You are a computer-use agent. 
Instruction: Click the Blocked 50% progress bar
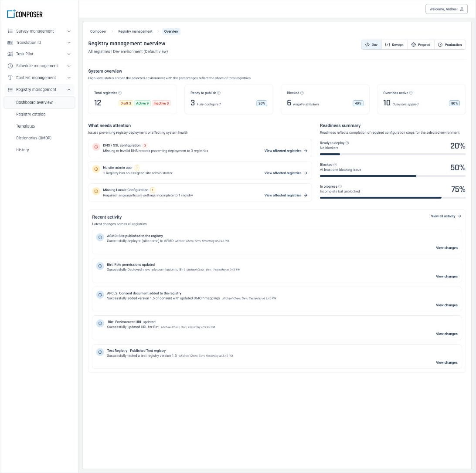tap(392, 176)
